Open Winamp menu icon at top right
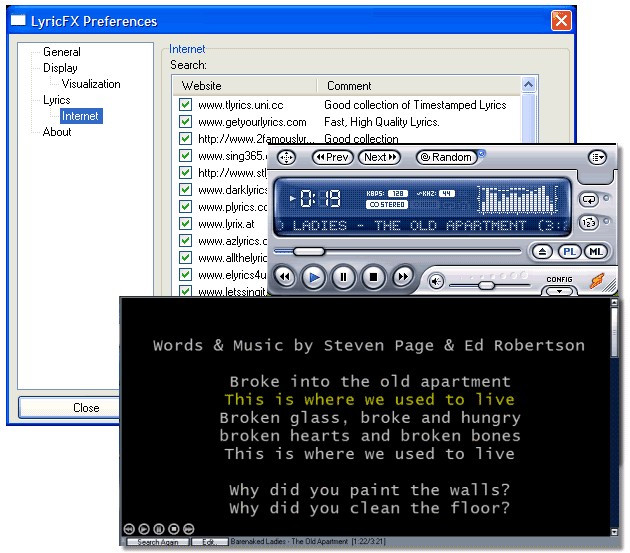630x553 pixels. (597, 157)
